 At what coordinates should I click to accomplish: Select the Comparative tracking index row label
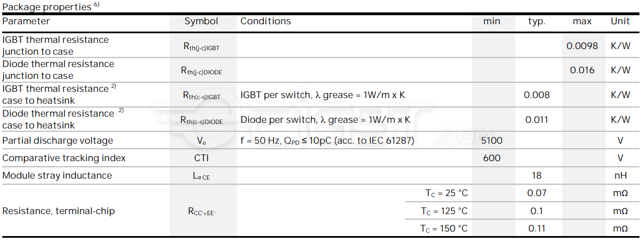coord(64,158)
